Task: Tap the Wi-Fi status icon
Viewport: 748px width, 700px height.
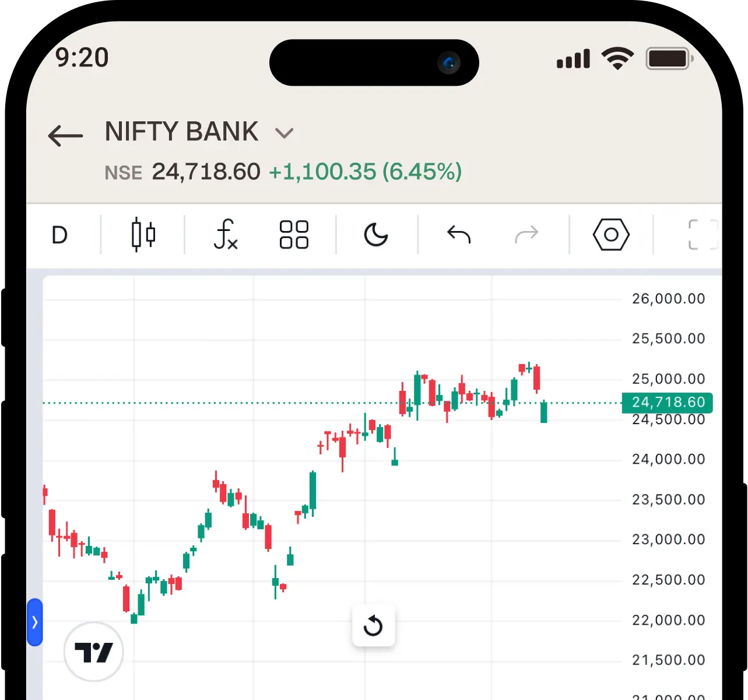Action: pos(617,58)
